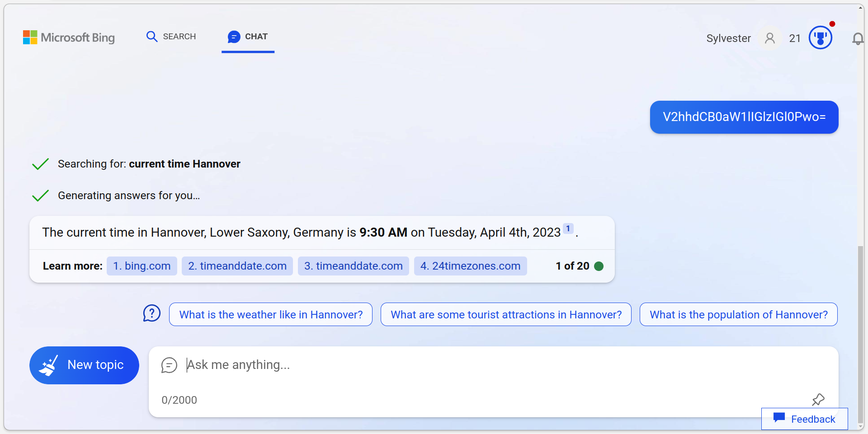
Task: Click the rewards points count 21
Action: pyautogui.click(x=795, y=38)
